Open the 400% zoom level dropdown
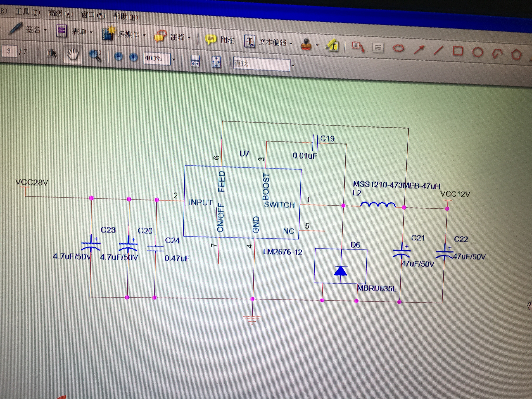This screenshot has height=399, width=532. (x=174, y=59)
